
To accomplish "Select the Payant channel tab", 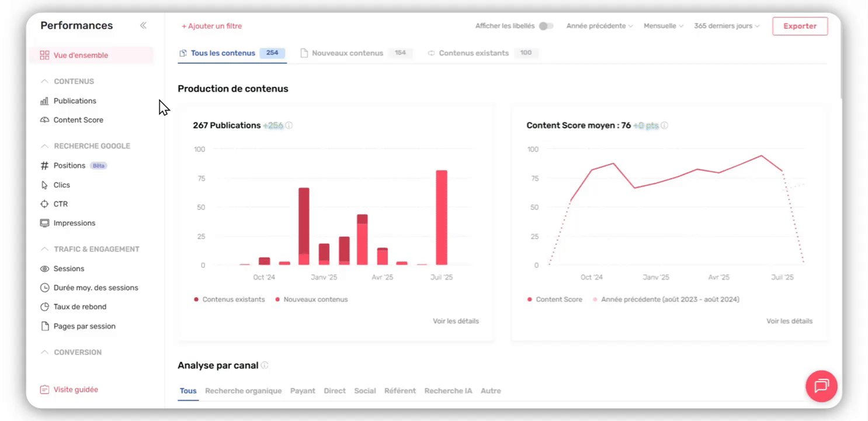I will [x=303, y=391].
